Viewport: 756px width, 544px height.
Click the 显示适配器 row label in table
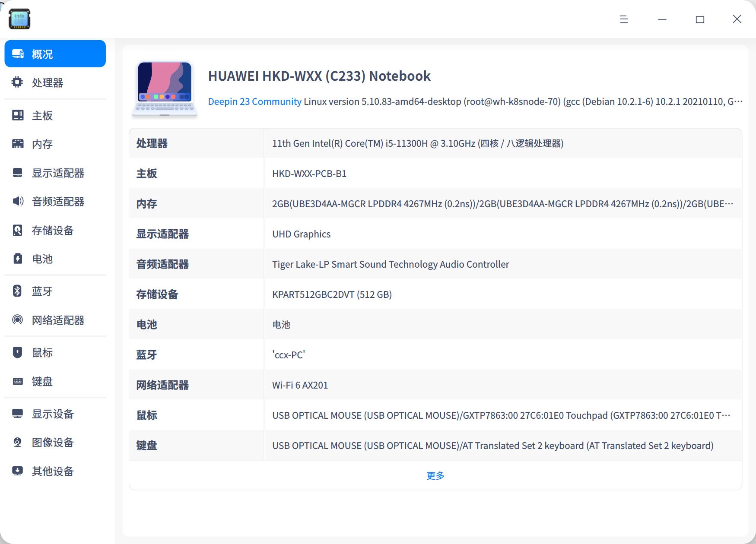[x=162, y=234]
